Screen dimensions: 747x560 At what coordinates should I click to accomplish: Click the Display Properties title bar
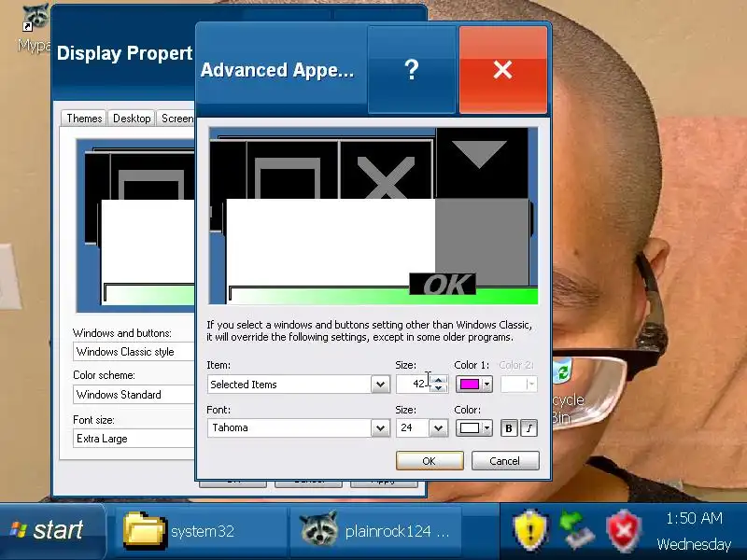[124, 53]
